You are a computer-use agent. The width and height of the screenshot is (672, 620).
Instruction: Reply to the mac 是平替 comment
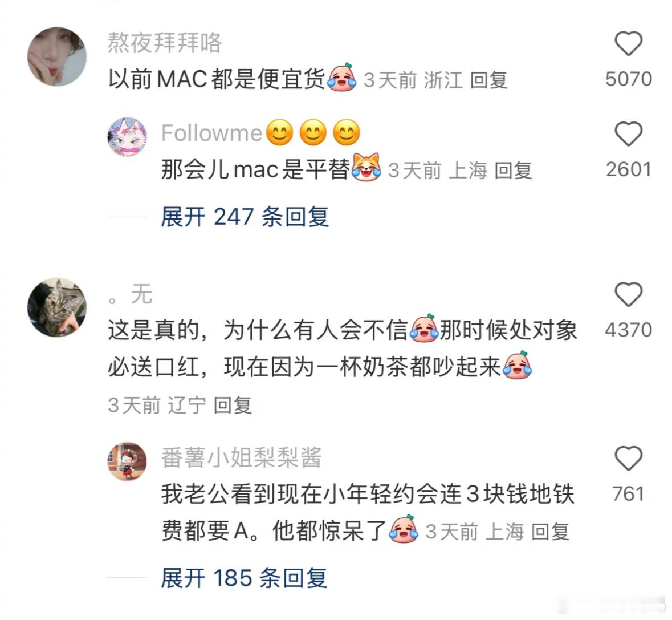pyautogui.click(x=513, y=171)
